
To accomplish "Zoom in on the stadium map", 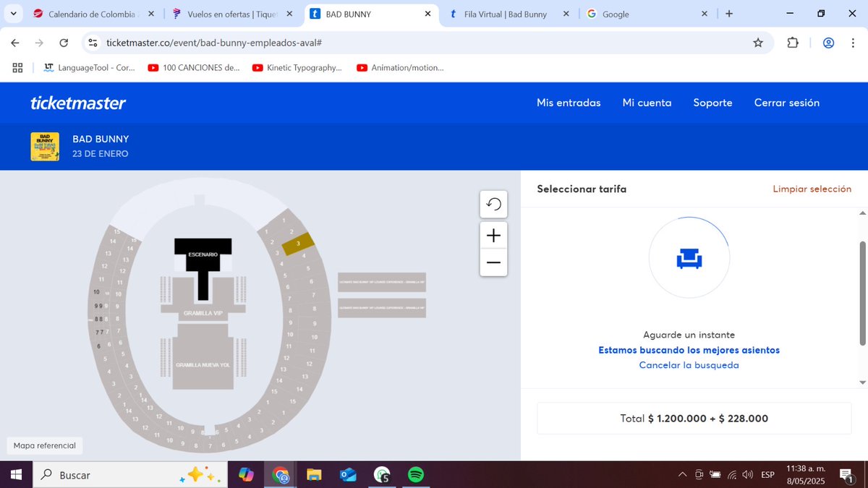I will coord(493,235).
